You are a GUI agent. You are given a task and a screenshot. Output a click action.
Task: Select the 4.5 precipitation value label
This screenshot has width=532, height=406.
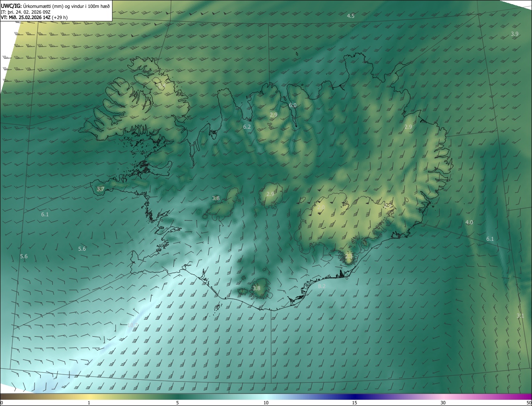click(x=351, y=16)
